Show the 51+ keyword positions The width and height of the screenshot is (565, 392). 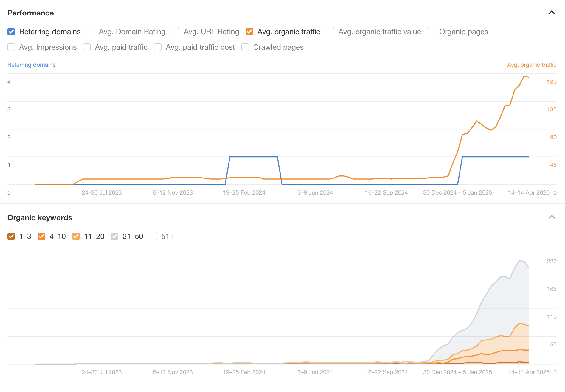[x=153, y=237]
